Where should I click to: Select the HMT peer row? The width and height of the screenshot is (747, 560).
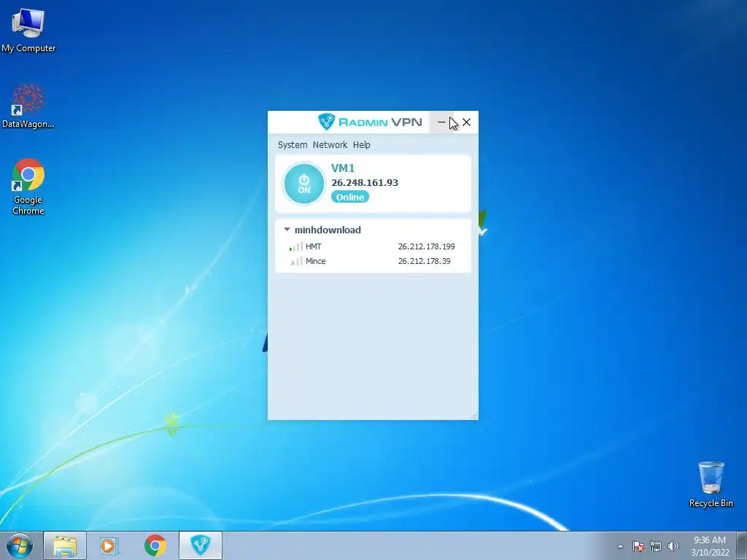tap(373, 246)
